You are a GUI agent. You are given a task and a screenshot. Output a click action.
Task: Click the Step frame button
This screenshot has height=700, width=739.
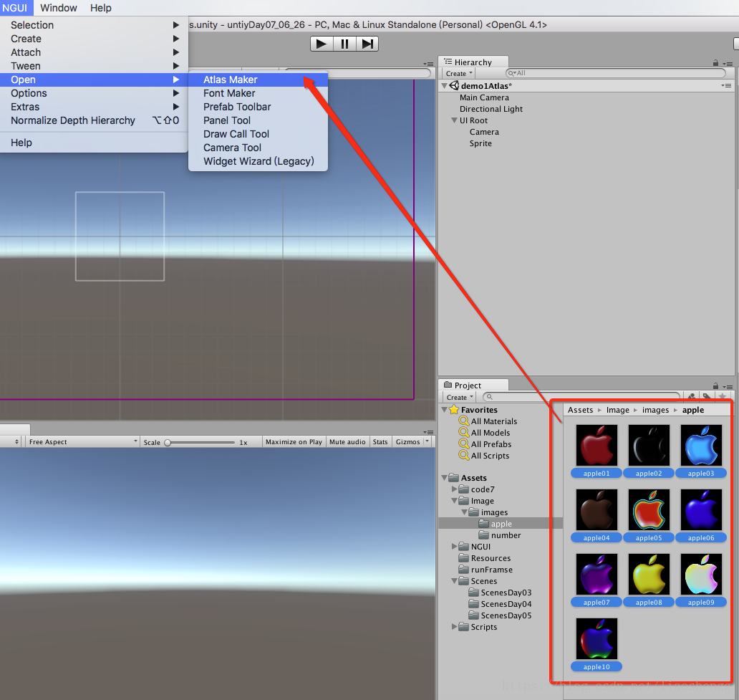coord(367,44)
